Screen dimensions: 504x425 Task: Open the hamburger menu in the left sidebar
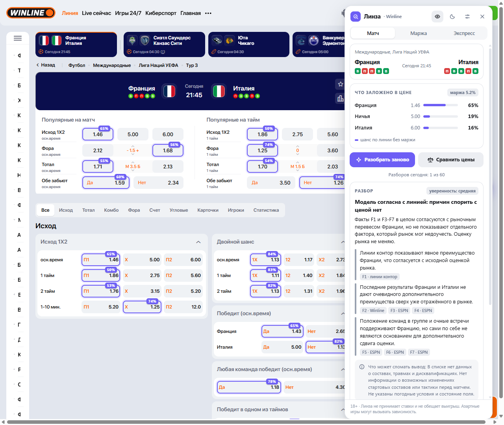pyautogui.click(x=18, y=38)
